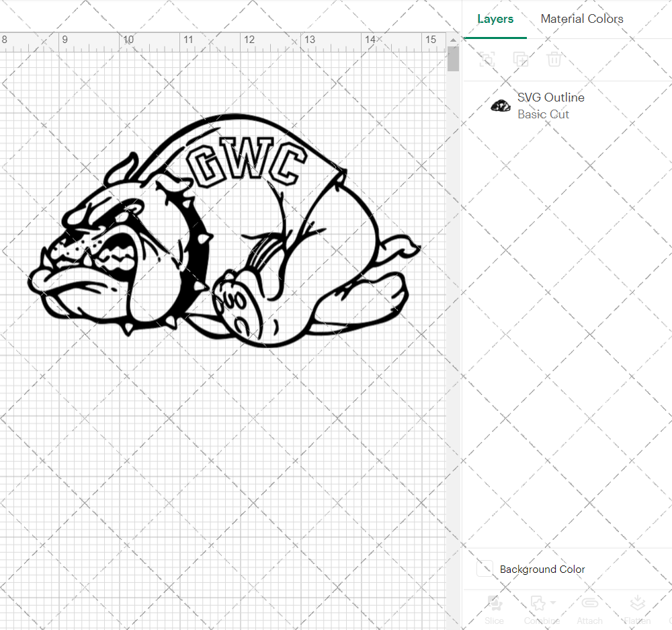Screen dimensions: 672x630
Task: Click the canvas scrollbar up arrow
Action: point(453,40)
